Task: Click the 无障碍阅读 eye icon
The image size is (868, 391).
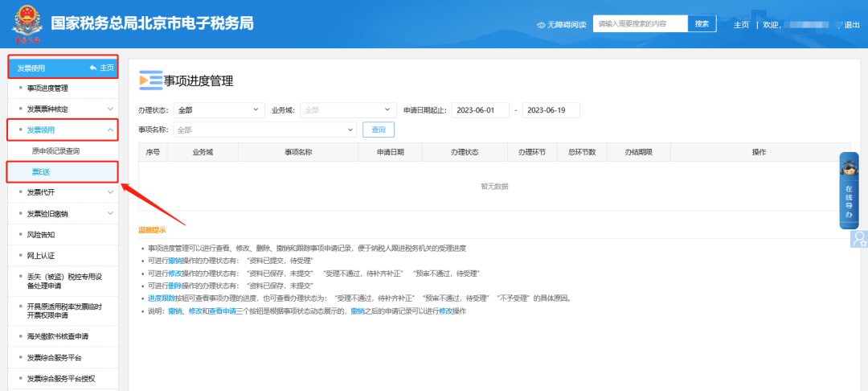Action: (541, 25)
